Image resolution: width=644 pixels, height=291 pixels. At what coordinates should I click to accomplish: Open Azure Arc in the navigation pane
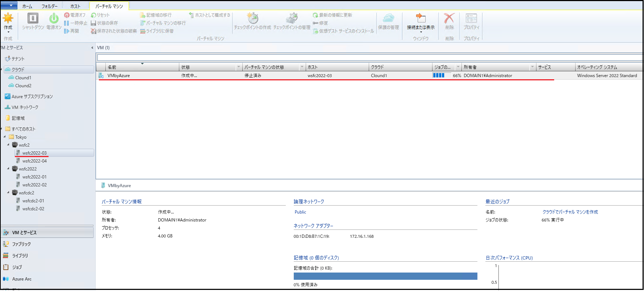click(22, 279)
